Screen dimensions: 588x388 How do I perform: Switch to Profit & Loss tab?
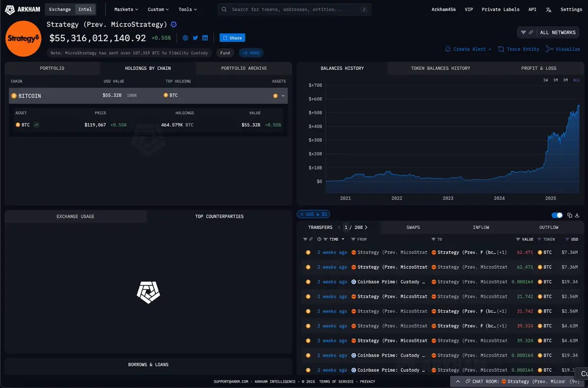539,68
